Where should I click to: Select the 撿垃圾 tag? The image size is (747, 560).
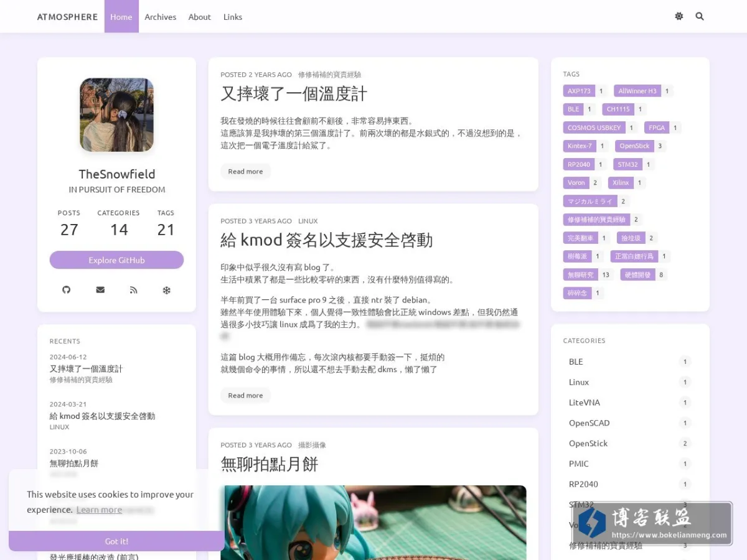(631, 238)
